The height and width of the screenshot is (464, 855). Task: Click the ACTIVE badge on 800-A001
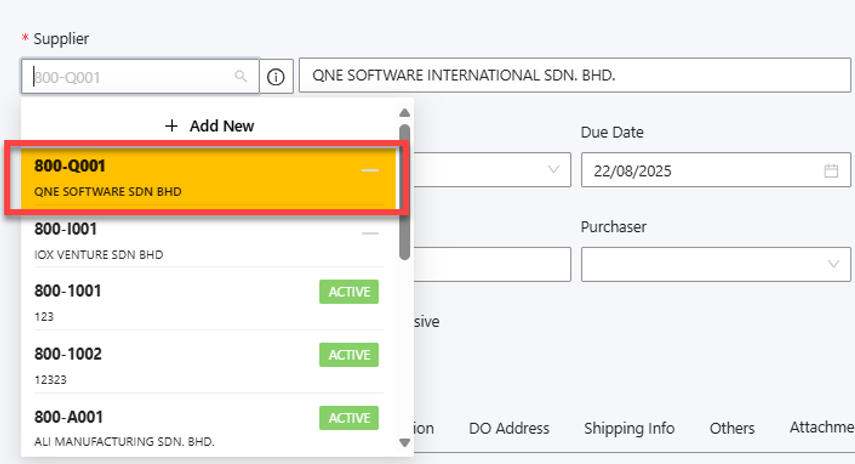tap(349, 418)
